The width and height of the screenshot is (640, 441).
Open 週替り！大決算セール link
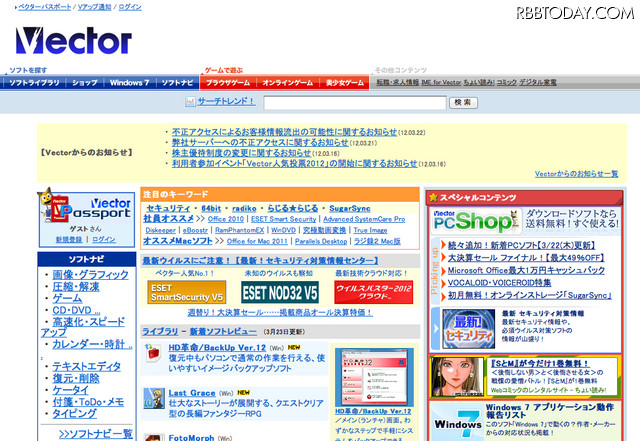pyautogui.click(x=280, y=313)
